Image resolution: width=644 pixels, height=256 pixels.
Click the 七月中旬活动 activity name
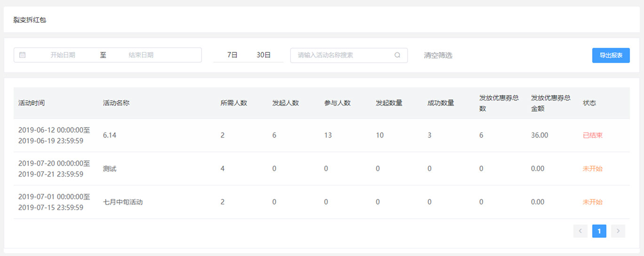pos(123,202)
